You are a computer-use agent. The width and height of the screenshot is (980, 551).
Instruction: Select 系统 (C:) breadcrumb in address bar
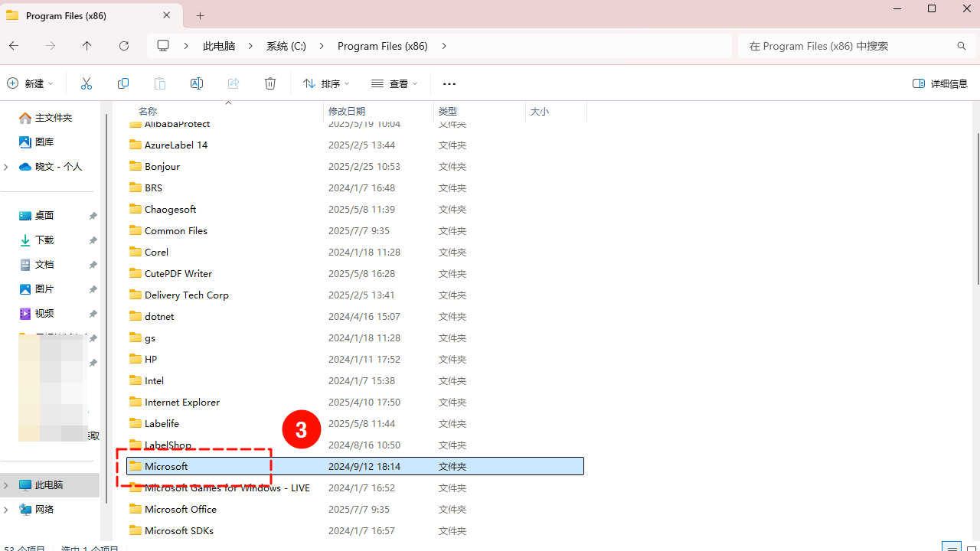286,46
